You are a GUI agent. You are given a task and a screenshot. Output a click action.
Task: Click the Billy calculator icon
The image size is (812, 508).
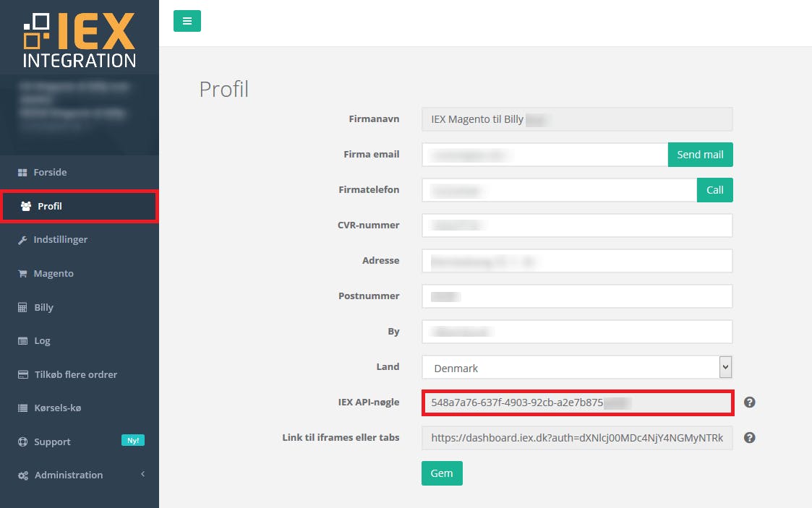(x=22, y=307)
